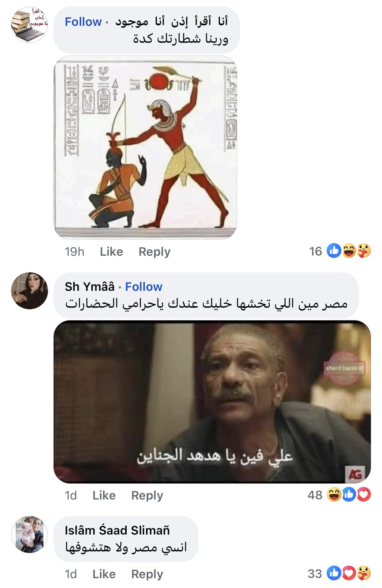The image size is (382, 588).
Task: Tap red heart reaction on second comment
Action: pos(364,495)
